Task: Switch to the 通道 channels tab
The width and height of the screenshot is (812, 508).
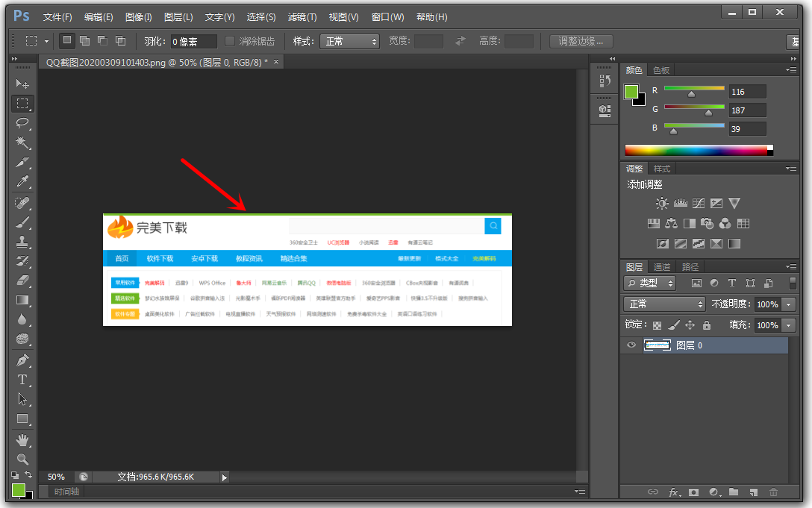Action: tap(662, 267)
